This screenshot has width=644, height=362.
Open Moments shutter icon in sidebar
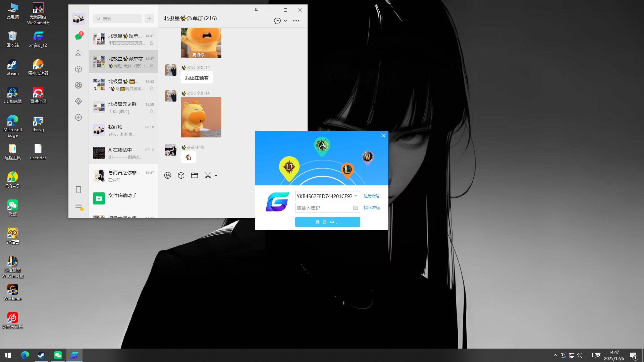point(78,85)
